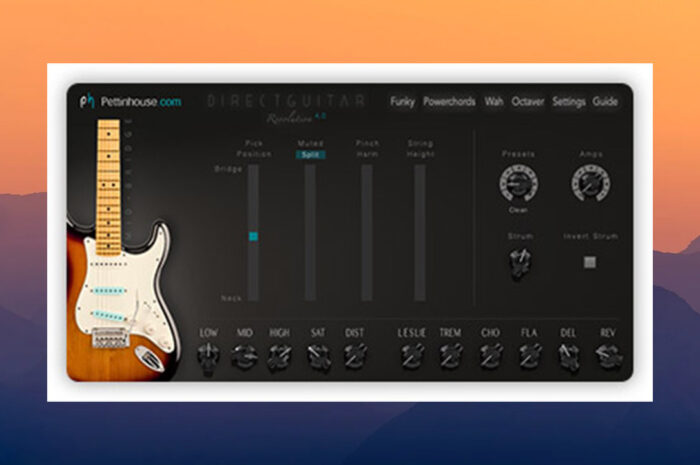Click the FLA flanger knob
This screenshot has width=700, height=465.
[530, 356]
